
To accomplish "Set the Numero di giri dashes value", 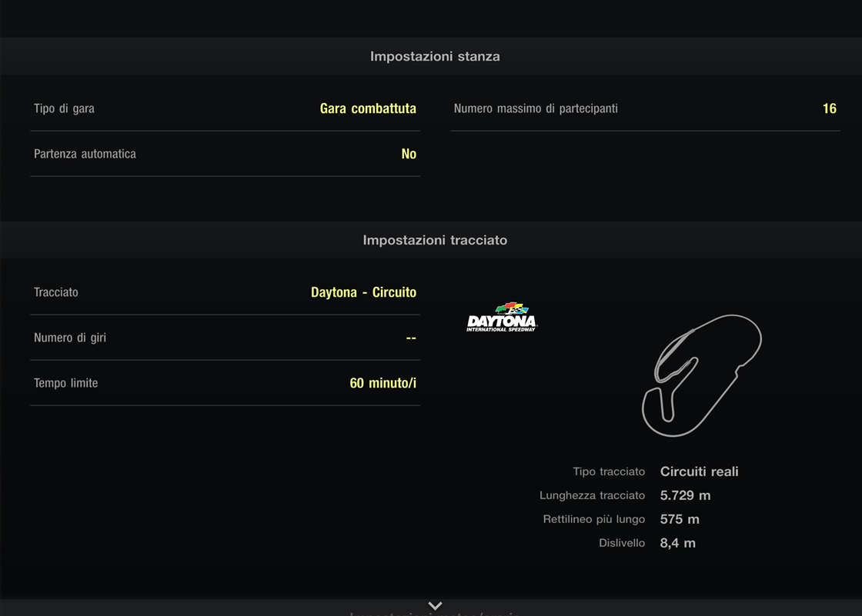I will coord(411,338).
